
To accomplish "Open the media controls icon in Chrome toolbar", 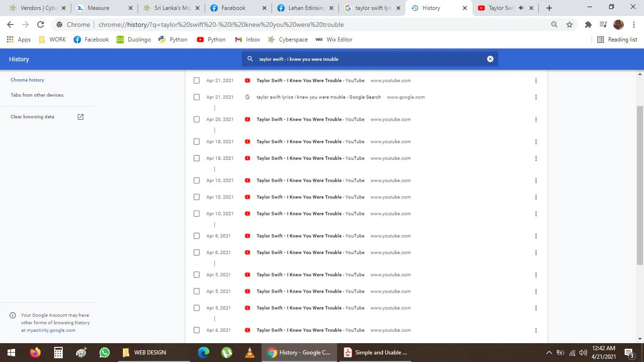I will point(603,25).
